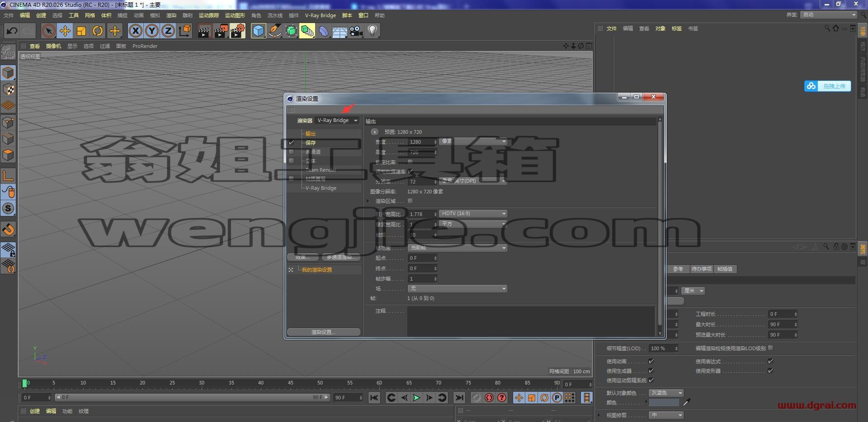Viewport: 868px width, 422px height.
Task: Open the width unit 像素 dropdown
Action: point(473,141)
